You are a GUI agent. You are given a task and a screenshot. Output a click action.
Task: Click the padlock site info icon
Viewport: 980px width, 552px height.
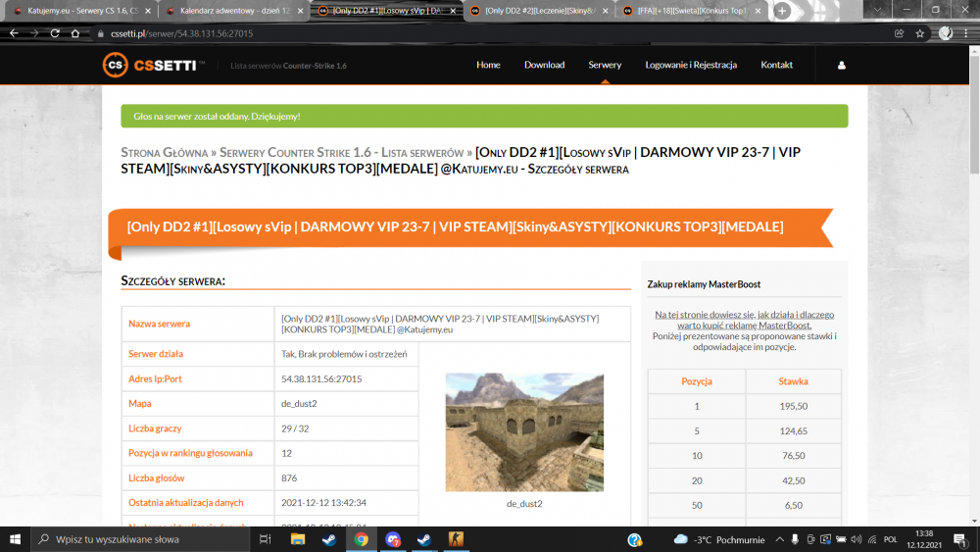pos(101,33)
